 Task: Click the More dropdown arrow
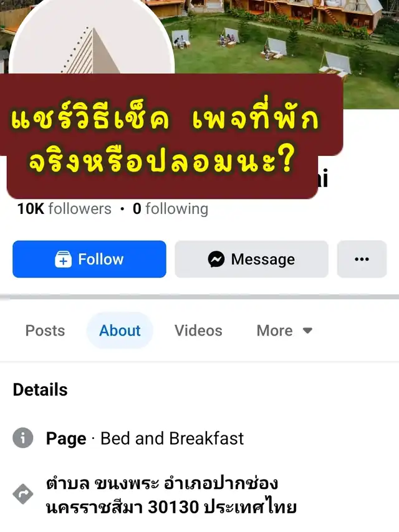[x=307, y=331]
